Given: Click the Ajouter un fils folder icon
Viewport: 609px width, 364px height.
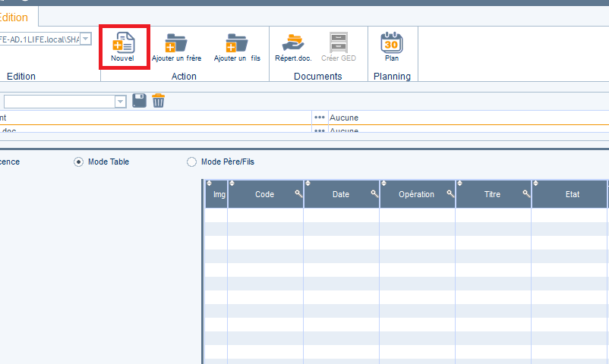Looking at the screenshot, I should click(x=236, y=44).
